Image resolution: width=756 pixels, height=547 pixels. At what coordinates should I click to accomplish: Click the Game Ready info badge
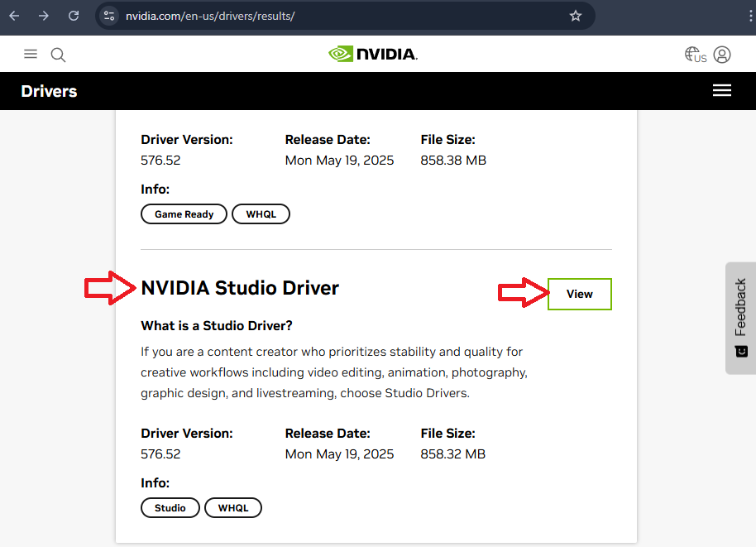[x=184, y=214]
